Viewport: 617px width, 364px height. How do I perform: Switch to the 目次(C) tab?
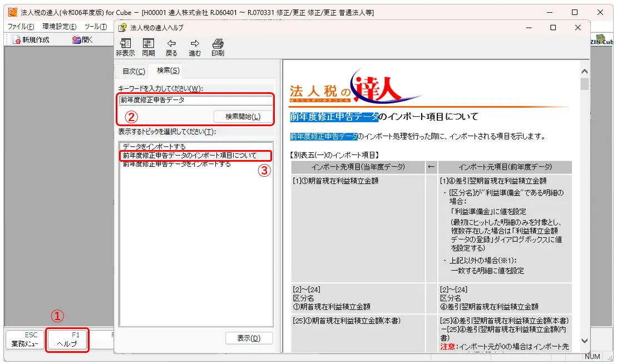tap(134, 71)
